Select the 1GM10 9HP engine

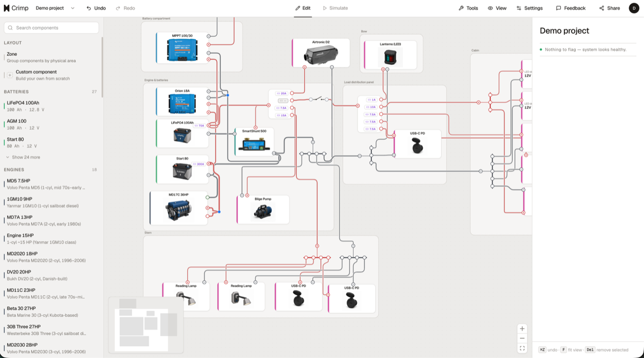[x=52, y=202]
